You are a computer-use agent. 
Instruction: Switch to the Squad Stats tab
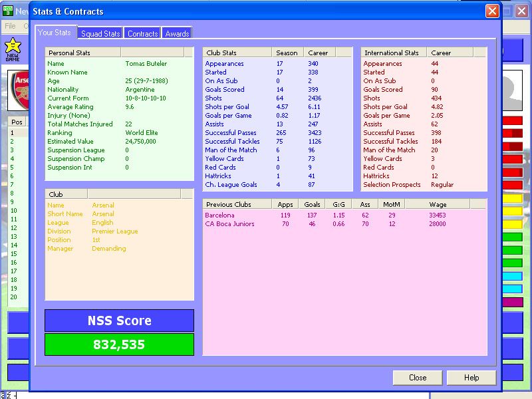(x=100, y=33)
